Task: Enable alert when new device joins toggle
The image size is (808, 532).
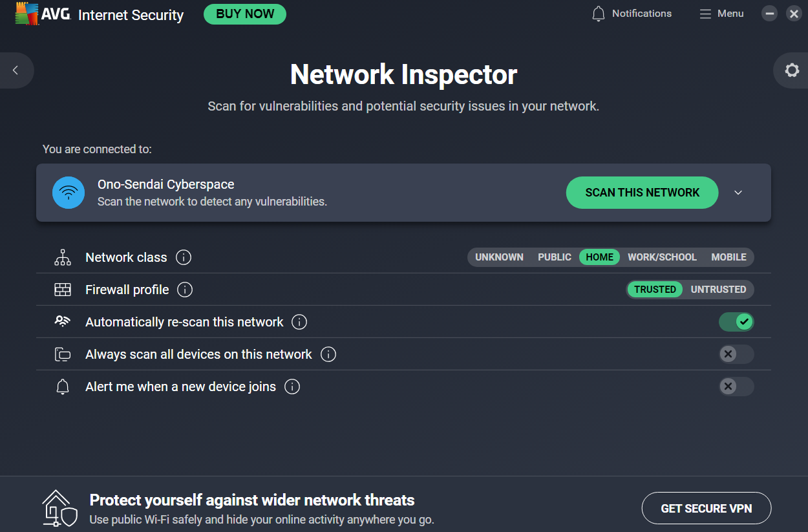Action: tap(736, 387)
